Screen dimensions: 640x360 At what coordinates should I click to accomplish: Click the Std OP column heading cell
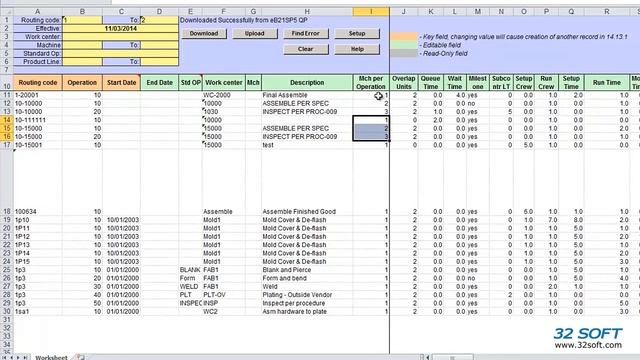click(x=191, y=82)
